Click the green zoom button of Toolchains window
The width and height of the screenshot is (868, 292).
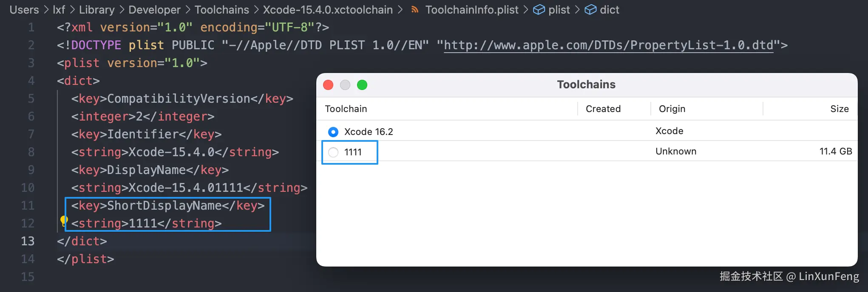tap(362, 85)
